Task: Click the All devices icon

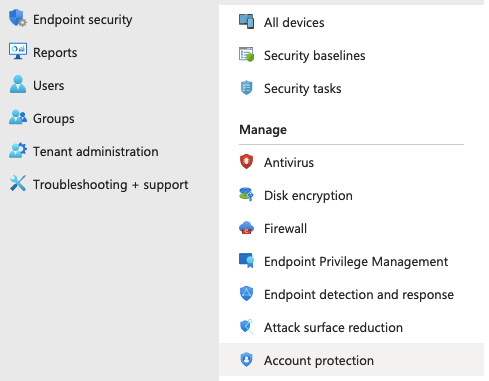Action: pyautogui.click(x=246, y=21)
